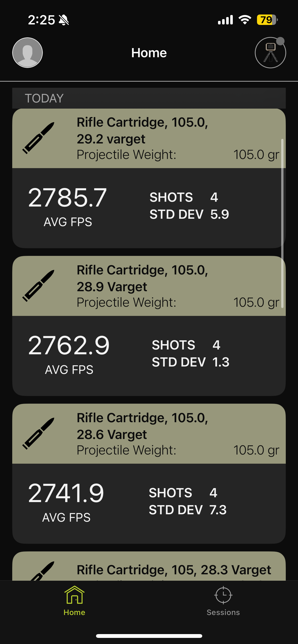Tap the 2762.9 average FPS reading
Image resolution: width=298 pixels, height=644 pixels.
click(x=69, y=345)
